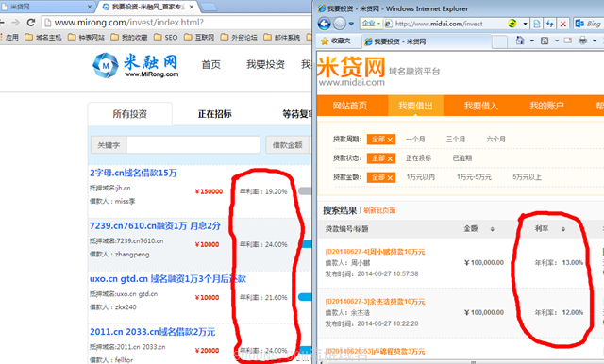Close the 米贷网 Chrome tab
The height and width of the screenshot is (364, 604).
(90, 7)
